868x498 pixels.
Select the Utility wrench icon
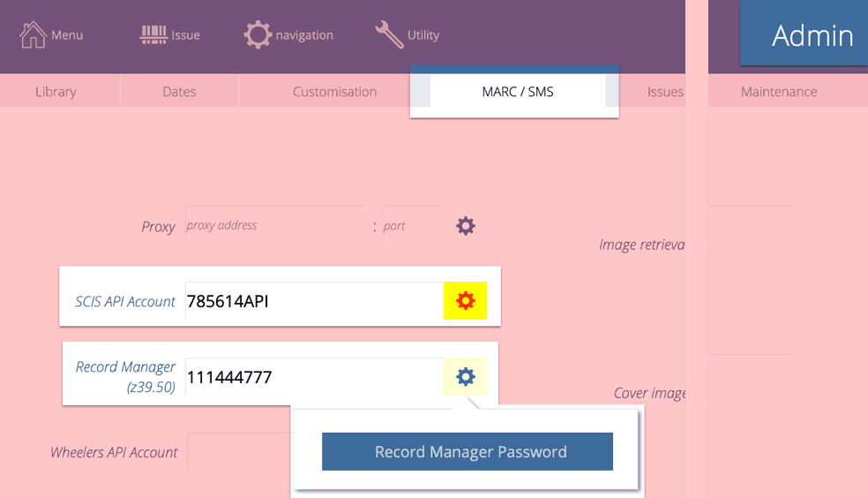click(x=389, y=35)
